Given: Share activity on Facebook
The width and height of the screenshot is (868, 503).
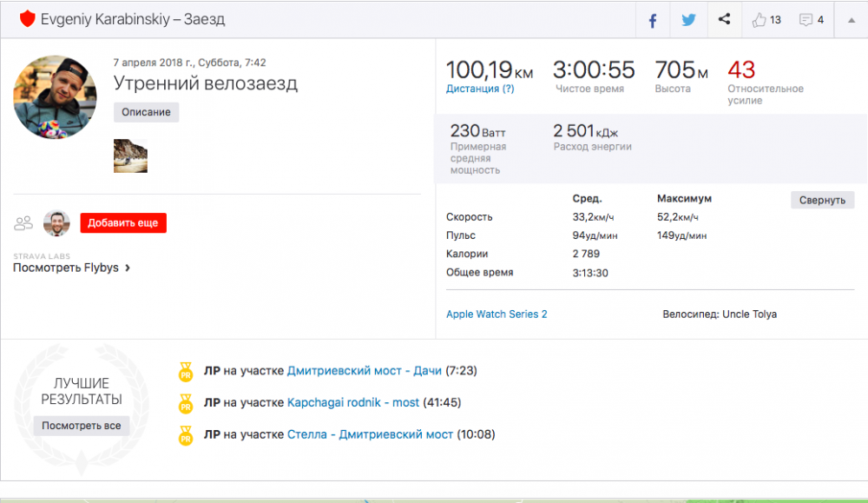Looking at the screenshot, I should [653, 20].
